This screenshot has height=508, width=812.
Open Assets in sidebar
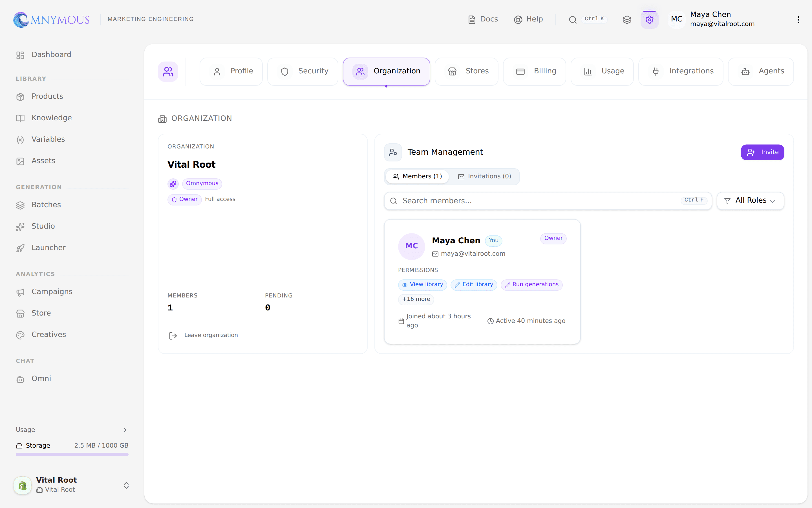[72, 161]
